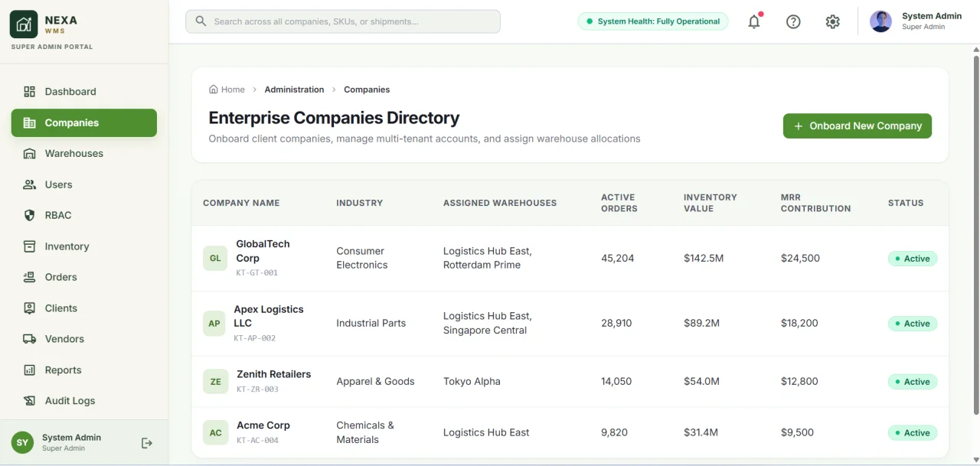This screenshot has height=466, width=980.
Task: Click the magnifier icon in search bar
Action: pyautogui.click(x=201, y=21)
